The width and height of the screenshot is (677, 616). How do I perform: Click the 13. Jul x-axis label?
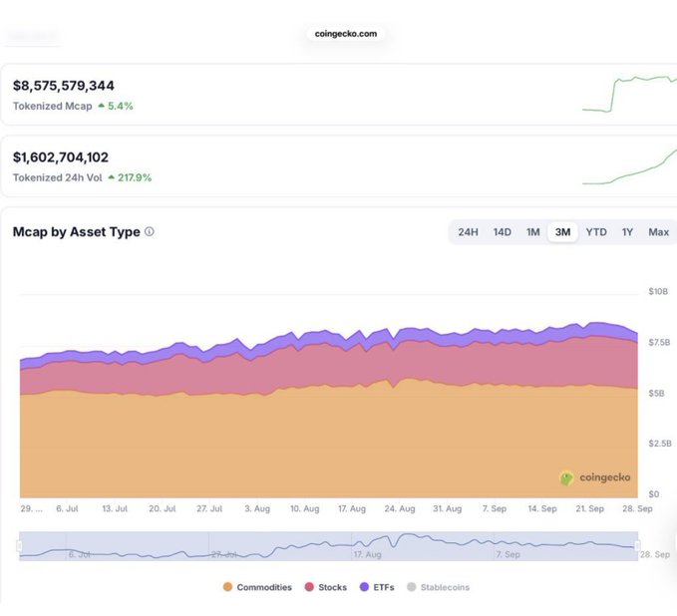tap(115, 508)
